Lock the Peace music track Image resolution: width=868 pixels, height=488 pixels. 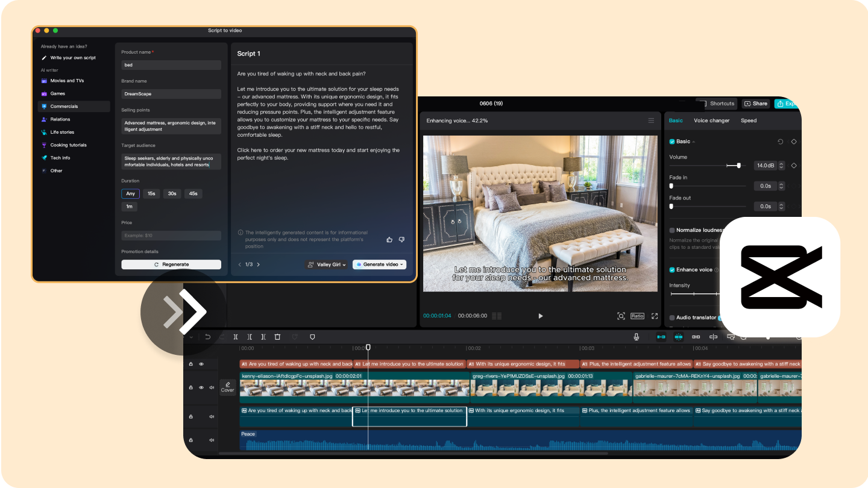click(x=191, y=440)
